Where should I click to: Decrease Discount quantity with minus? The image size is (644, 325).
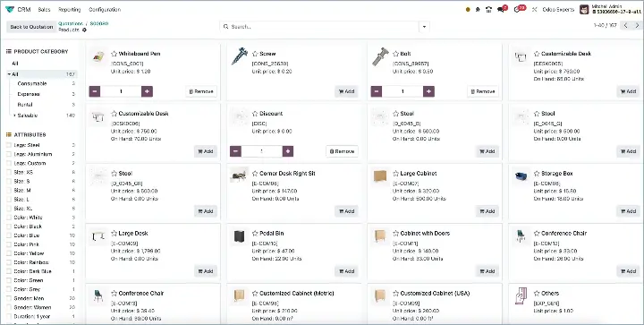click(235, 151)
